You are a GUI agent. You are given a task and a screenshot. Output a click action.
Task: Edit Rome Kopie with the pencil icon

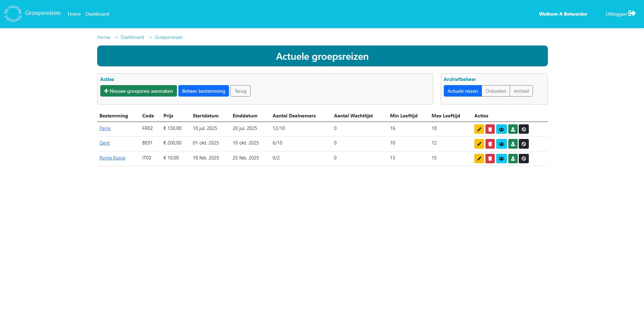479,159
